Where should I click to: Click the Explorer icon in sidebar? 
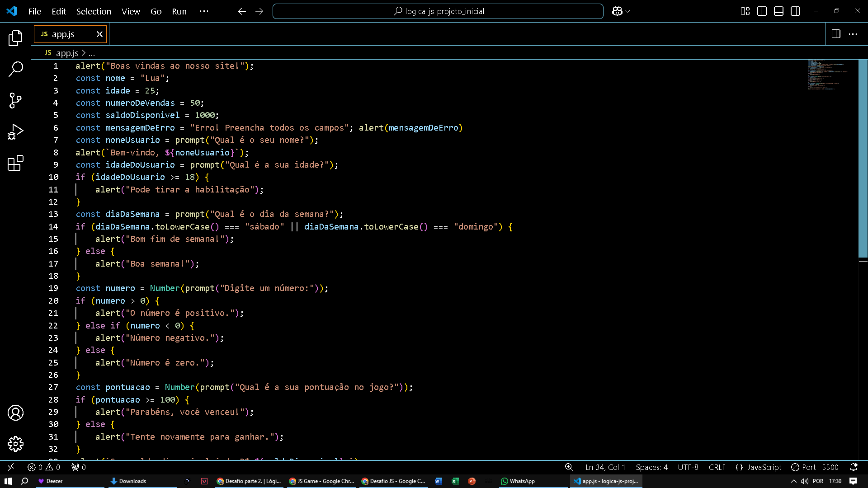[x=15, y=36]
